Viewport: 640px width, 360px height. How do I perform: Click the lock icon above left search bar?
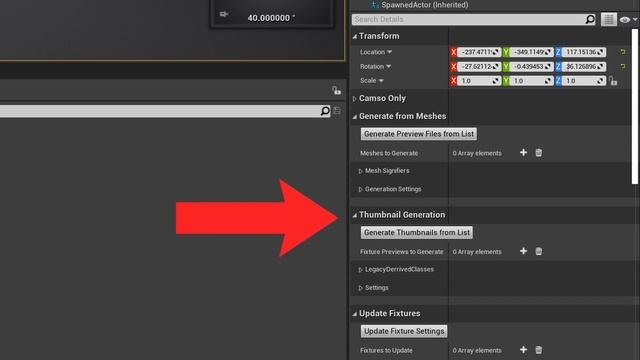(336, 91)
